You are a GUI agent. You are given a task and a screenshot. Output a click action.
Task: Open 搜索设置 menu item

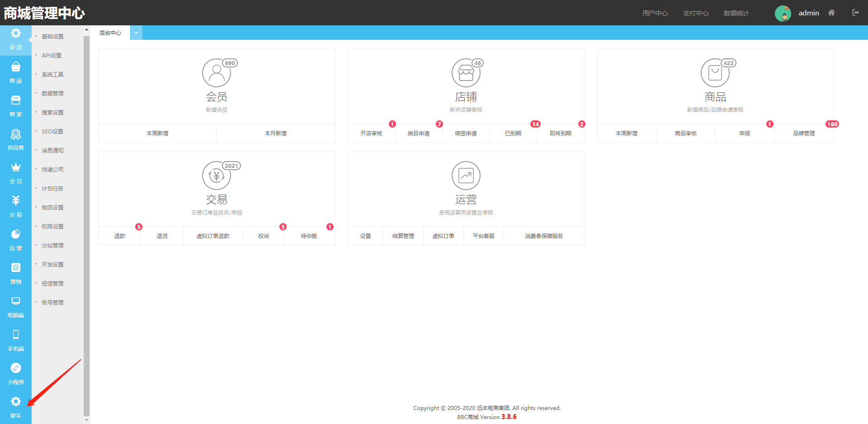point(53,113)
